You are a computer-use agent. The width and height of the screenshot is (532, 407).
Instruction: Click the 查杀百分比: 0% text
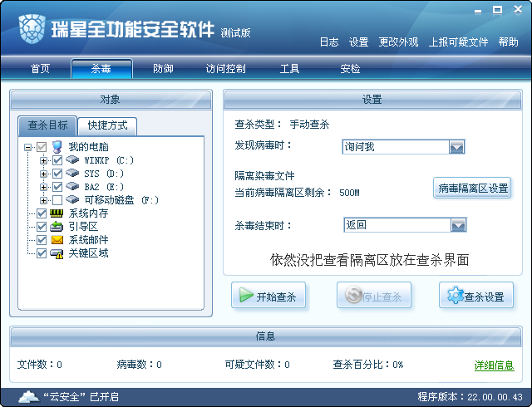[x=367, y=365]
